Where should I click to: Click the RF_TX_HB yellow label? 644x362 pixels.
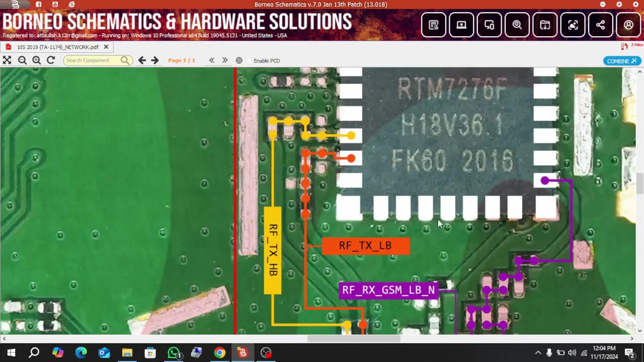273,250
